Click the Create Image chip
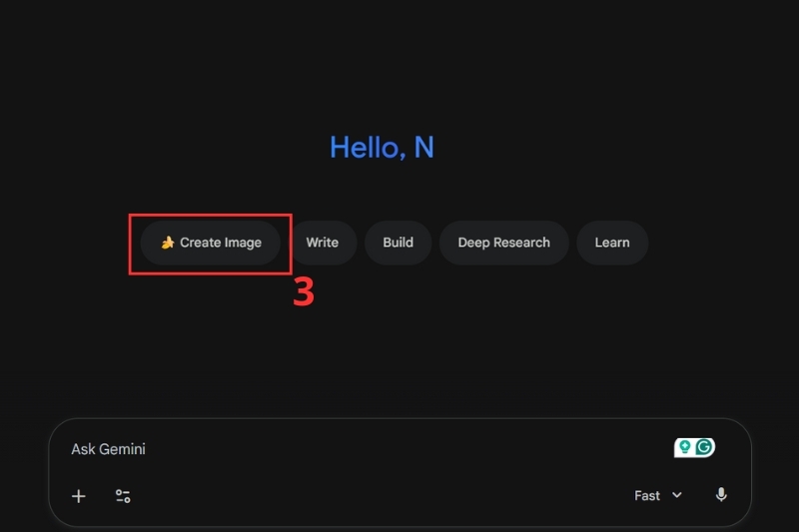The height and width of the screenshot is (532, 799). [x=211, y=243]
